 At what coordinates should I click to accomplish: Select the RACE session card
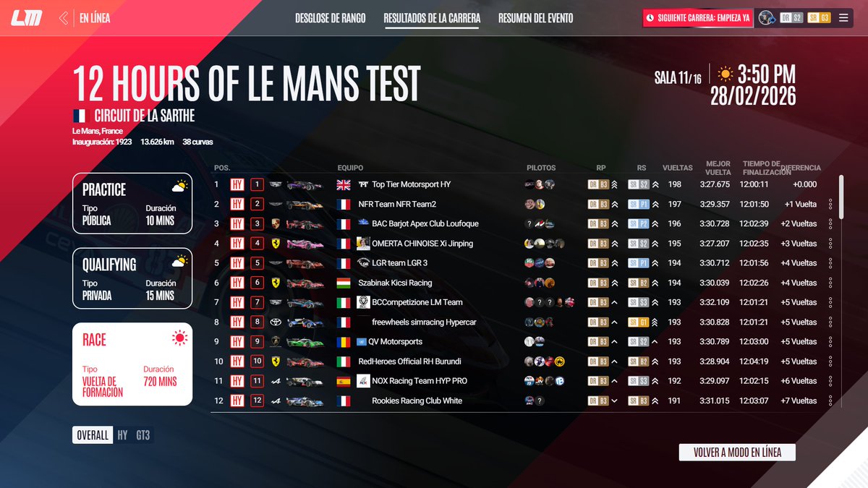click(x=132, y=364)
